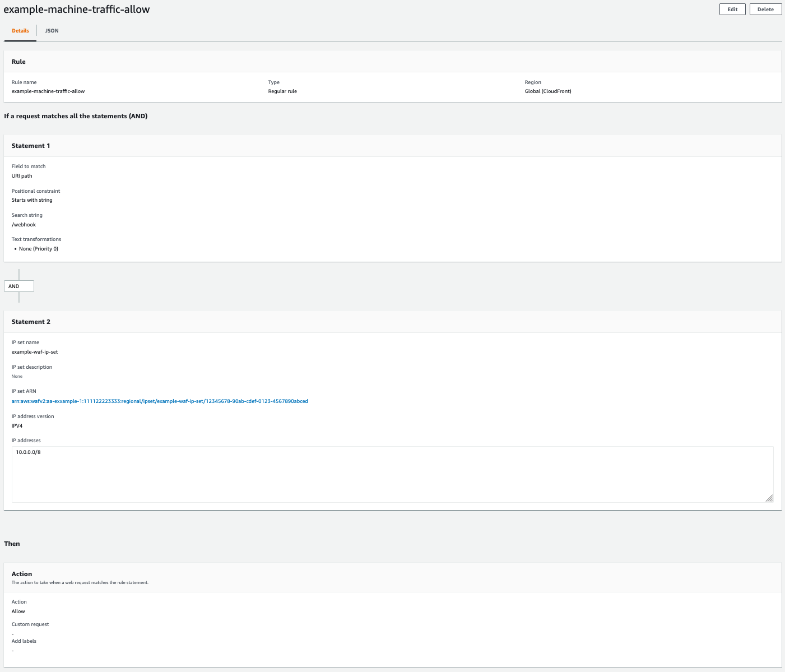Click the 'IP address version' label
The height and width of the screenshot is (672, 785).
pos(32,416)
